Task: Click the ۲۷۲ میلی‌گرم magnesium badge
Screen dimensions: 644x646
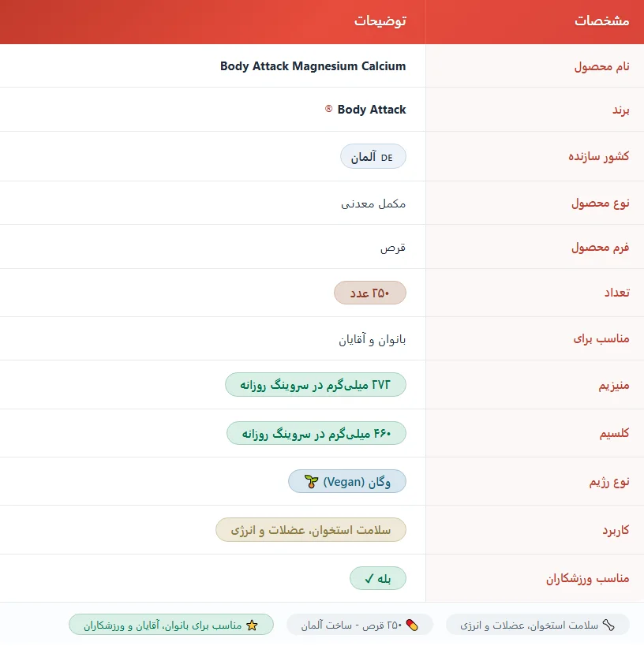Action: pyautogui.click(x=316, y=385)
